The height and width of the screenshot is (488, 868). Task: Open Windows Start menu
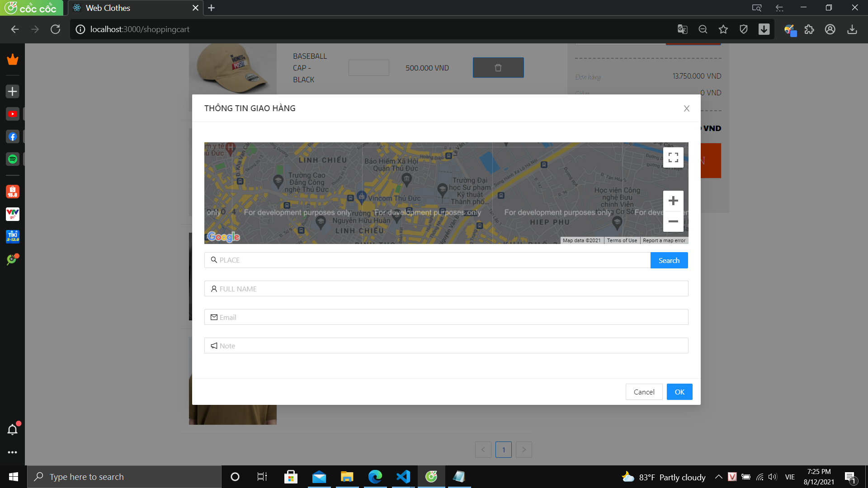pos(13,477)
